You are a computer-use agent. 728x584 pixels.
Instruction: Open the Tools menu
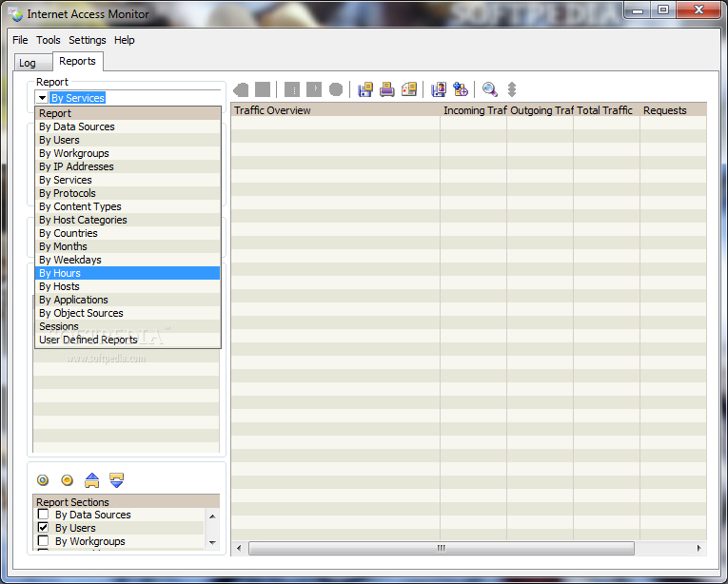49,40
